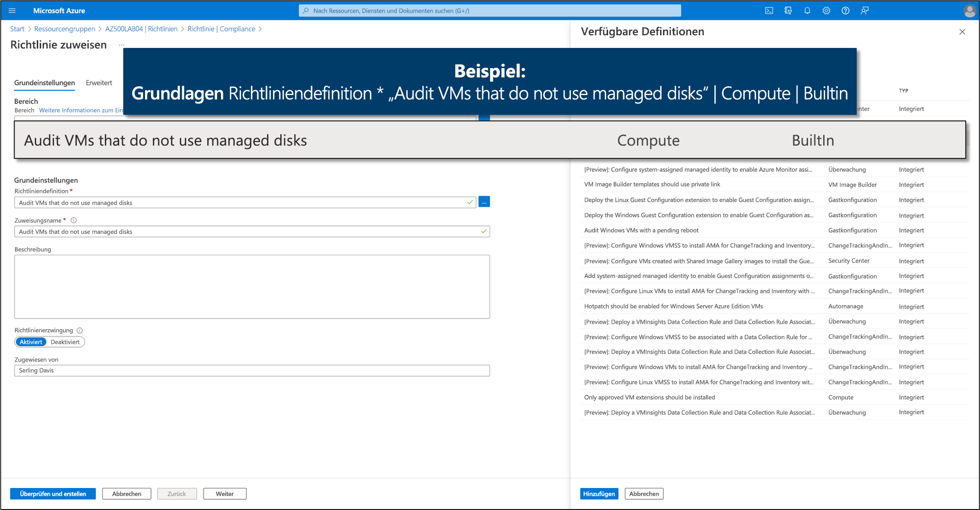This screenshot has width=980, height=510.
Task: Switch to the Erweitert tab
Action: point(99,83)
